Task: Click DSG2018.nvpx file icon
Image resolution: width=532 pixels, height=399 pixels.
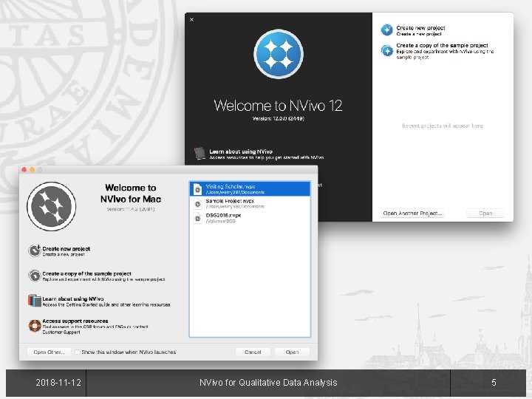Action: [197, 218]
